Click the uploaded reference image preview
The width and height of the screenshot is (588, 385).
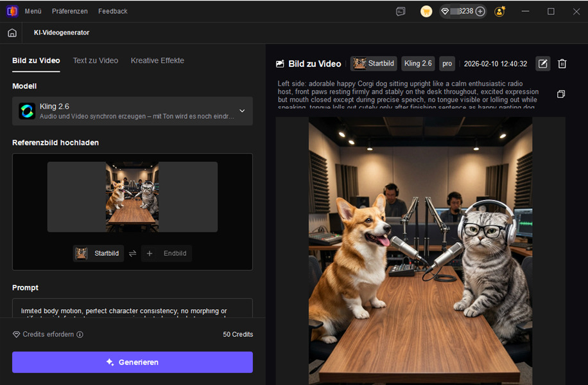coord(132,197)
